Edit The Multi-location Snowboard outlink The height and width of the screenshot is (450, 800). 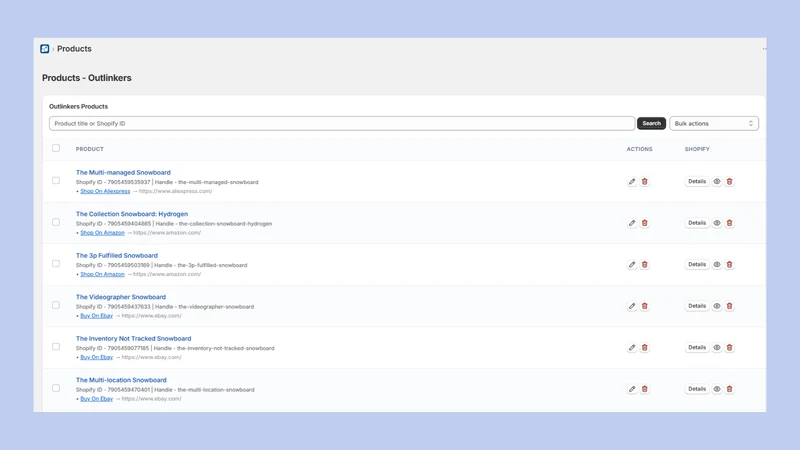tap(632, 389)
